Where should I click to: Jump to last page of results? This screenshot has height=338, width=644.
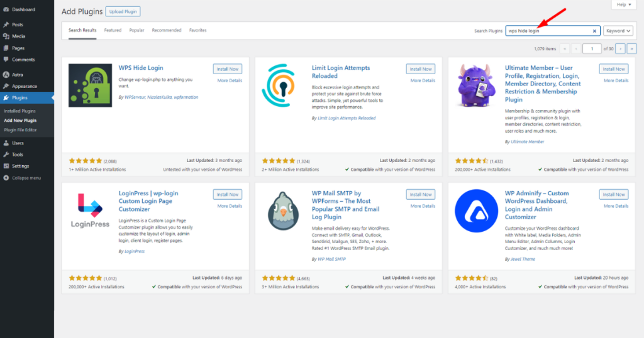tap(631, 49)
